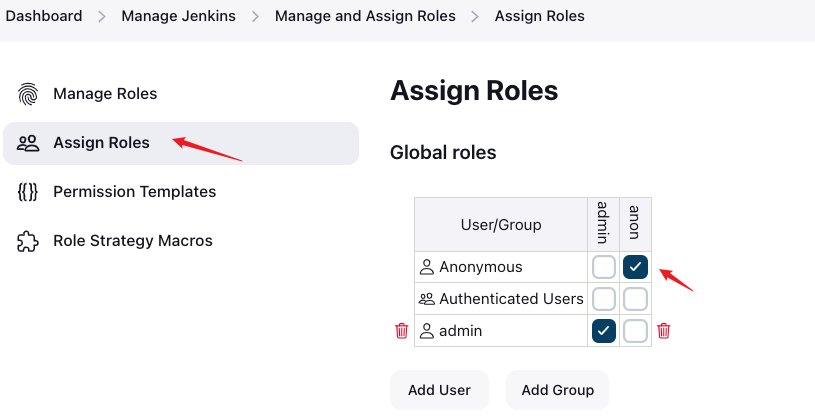815x420 pixels.
Task: Enable the anon role for the admin user
Action: 635,331
